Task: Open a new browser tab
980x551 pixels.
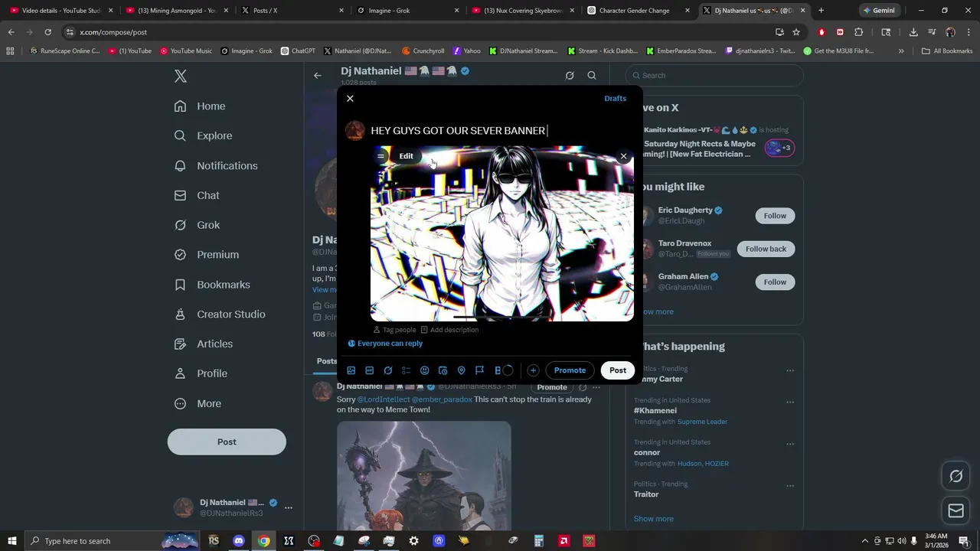Action: [821, 11]
